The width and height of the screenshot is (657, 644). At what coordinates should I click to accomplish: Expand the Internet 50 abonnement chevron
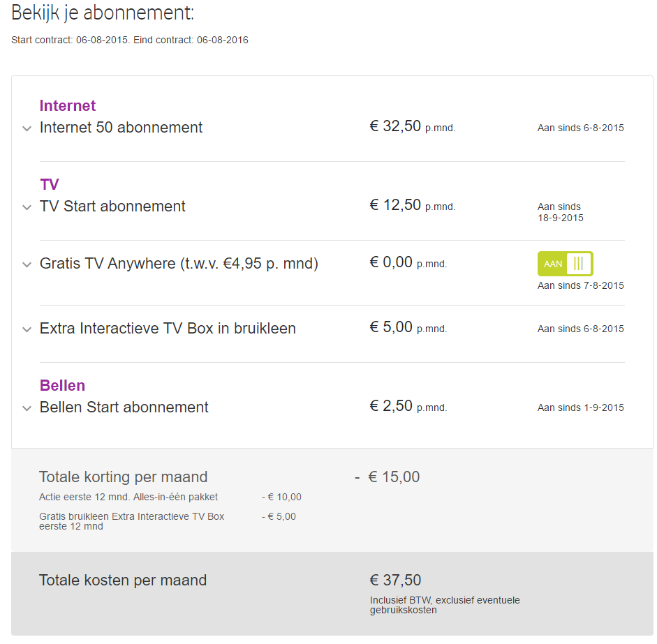(27, 128)
